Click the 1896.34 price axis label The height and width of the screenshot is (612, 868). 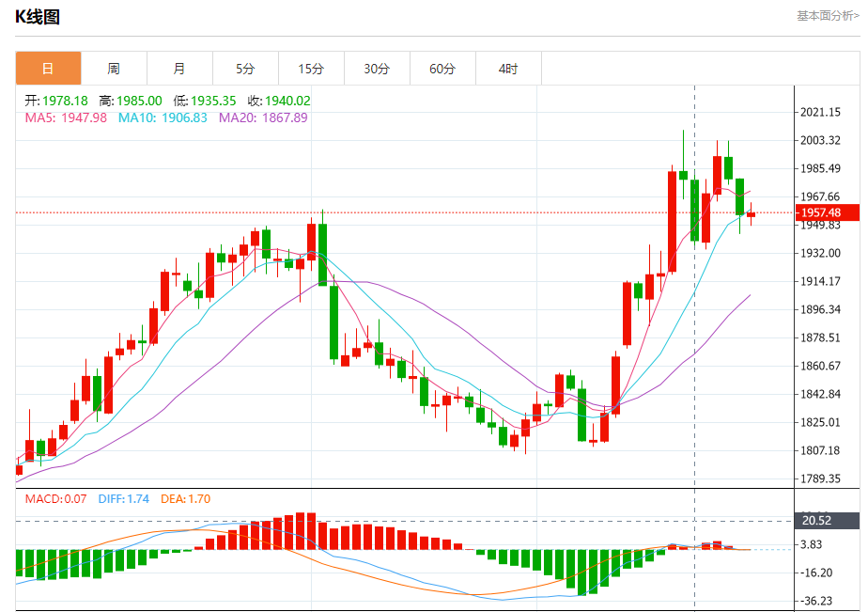[x=820, y=310]
